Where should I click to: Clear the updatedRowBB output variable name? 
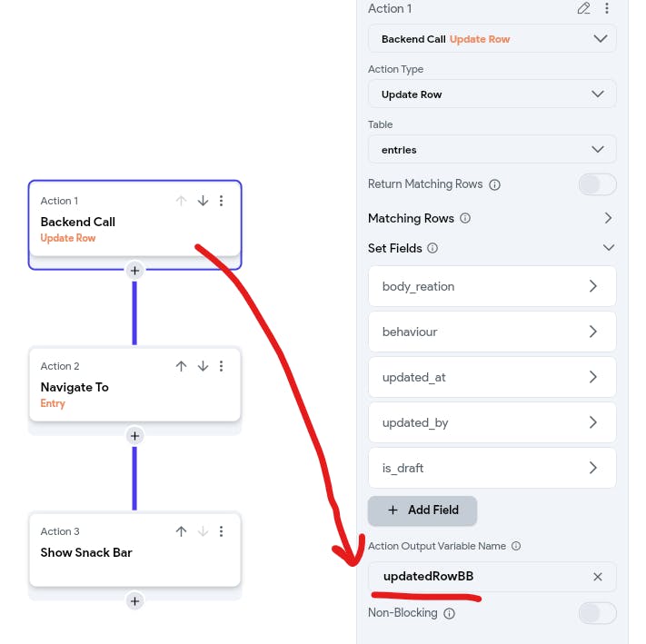click(597, 577)
